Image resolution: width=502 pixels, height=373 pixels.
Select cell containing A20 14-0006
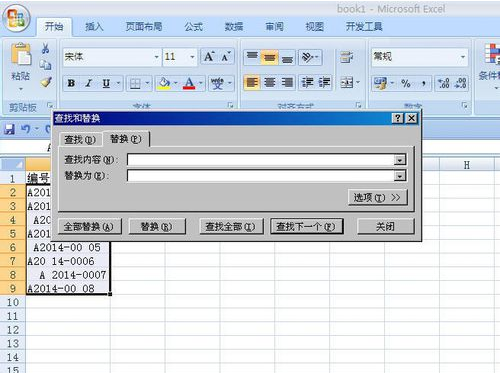pyautogui.click(x=68, y=261)
